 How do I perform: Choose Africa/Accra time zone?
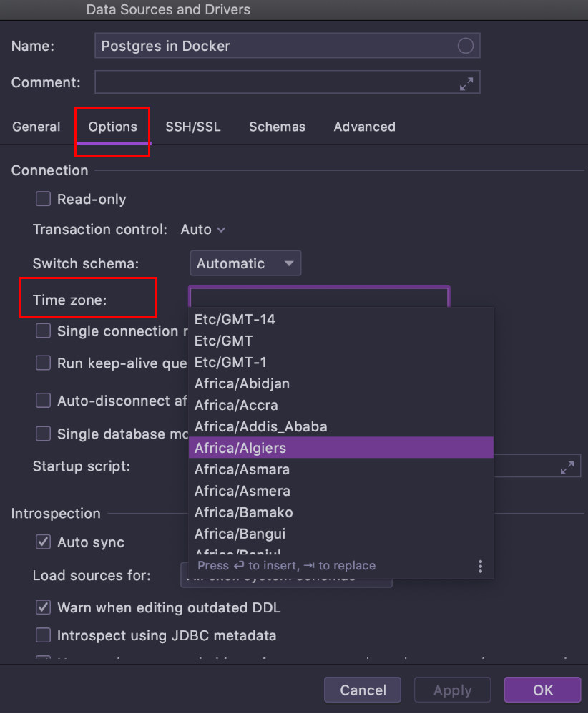(341, 405)
